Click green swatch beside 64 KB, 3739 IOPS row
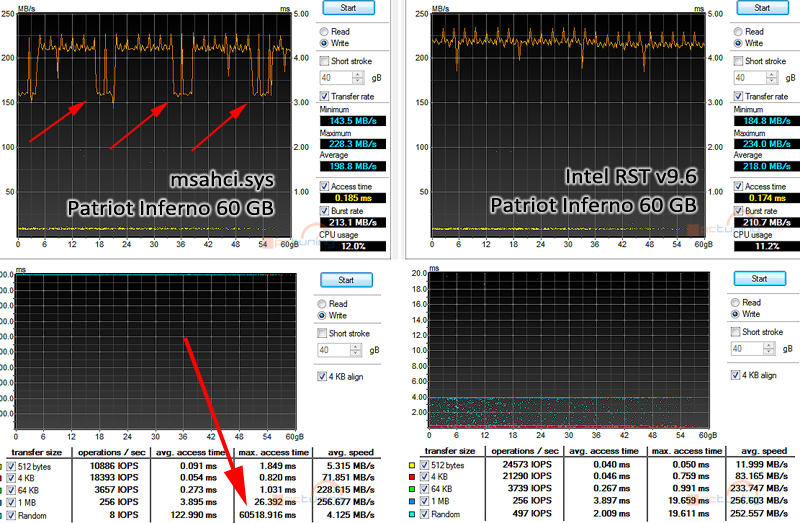 pyautogui.click(x=412, y=489)
